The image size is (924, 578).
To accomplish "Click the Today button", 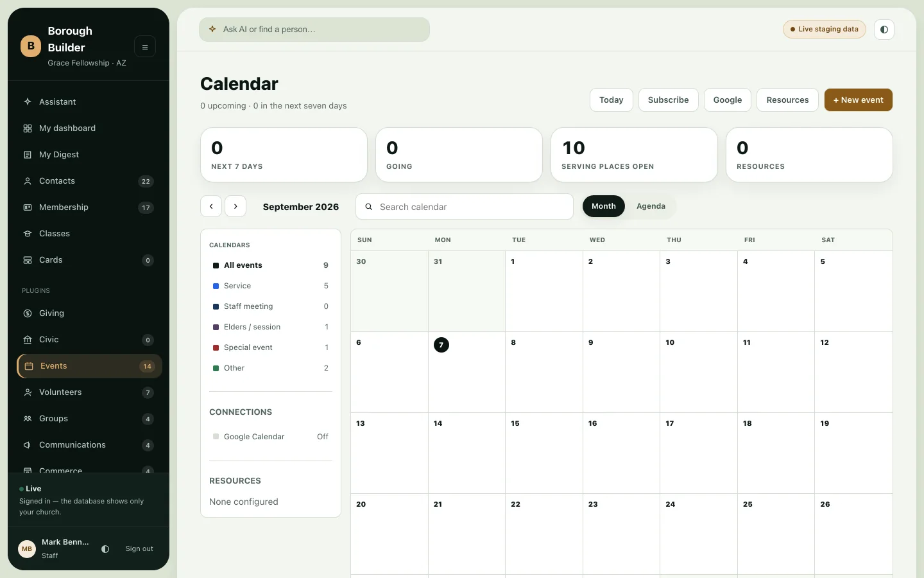I will [612, 100].
